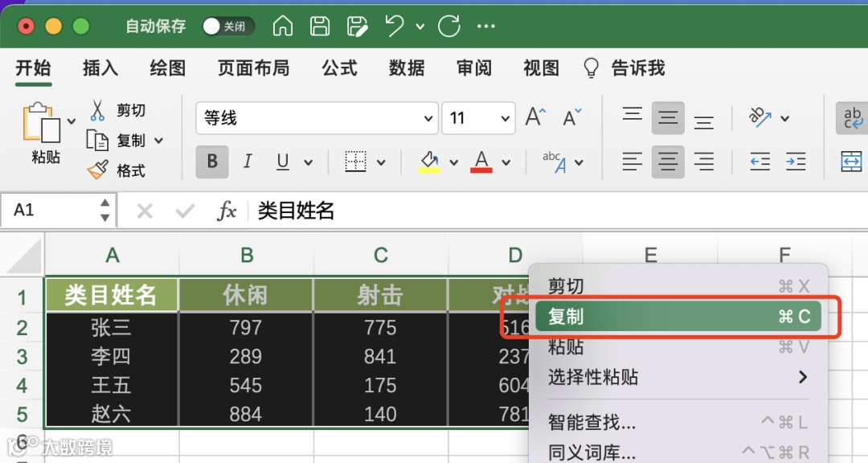
Task: Click the phonetic guide abc icon
Action: click(x=555, y=162)
